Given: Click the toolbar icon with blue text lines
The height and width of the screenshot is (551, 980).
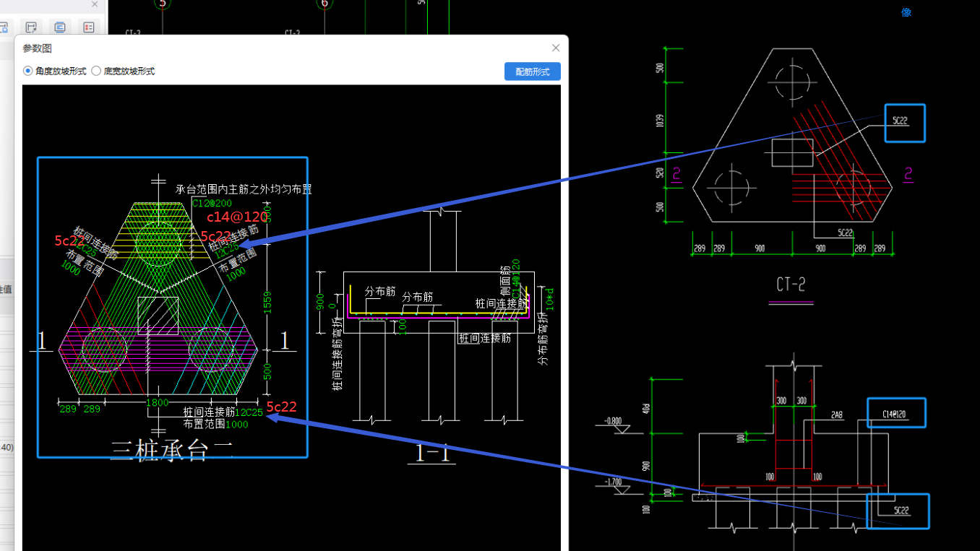Looking at the screenshot, I should 60,27.
